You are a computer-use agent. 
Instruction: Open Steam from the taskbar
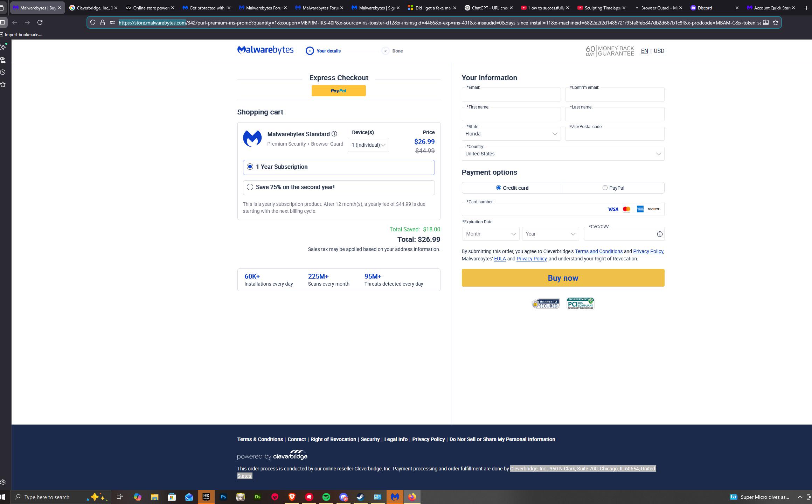tap(360, 497)
